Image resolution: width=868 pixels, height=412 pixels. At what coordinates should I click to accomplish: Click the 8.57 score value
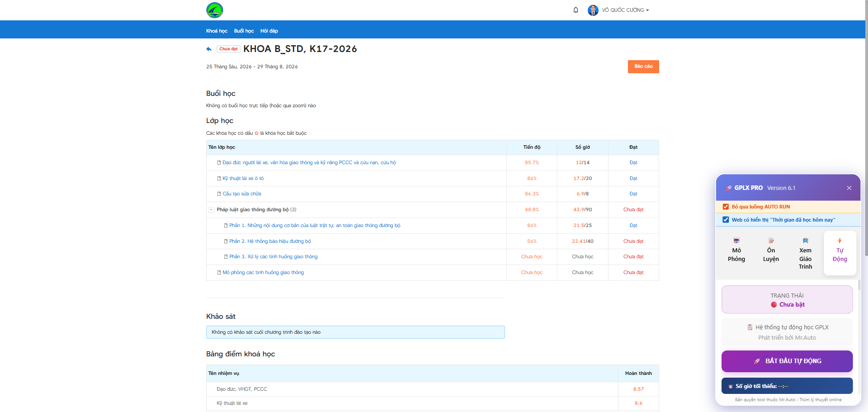click(638, 389)
